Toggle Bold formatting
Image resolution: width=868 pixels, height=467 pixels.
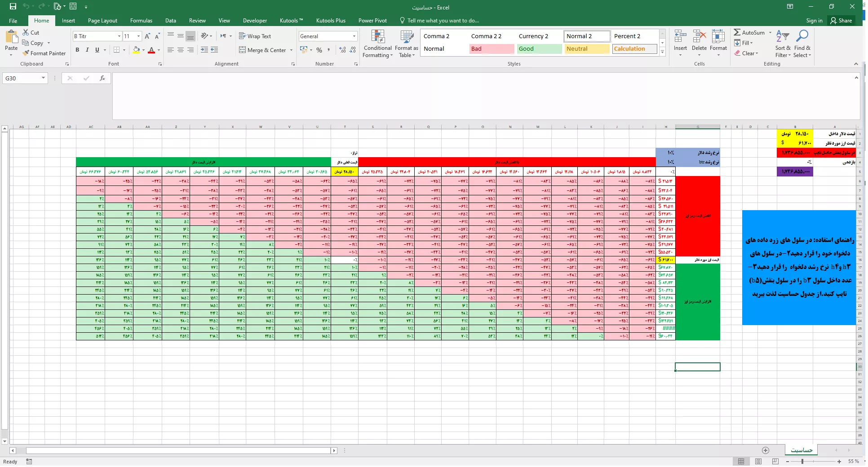click(x=77, y=50)
